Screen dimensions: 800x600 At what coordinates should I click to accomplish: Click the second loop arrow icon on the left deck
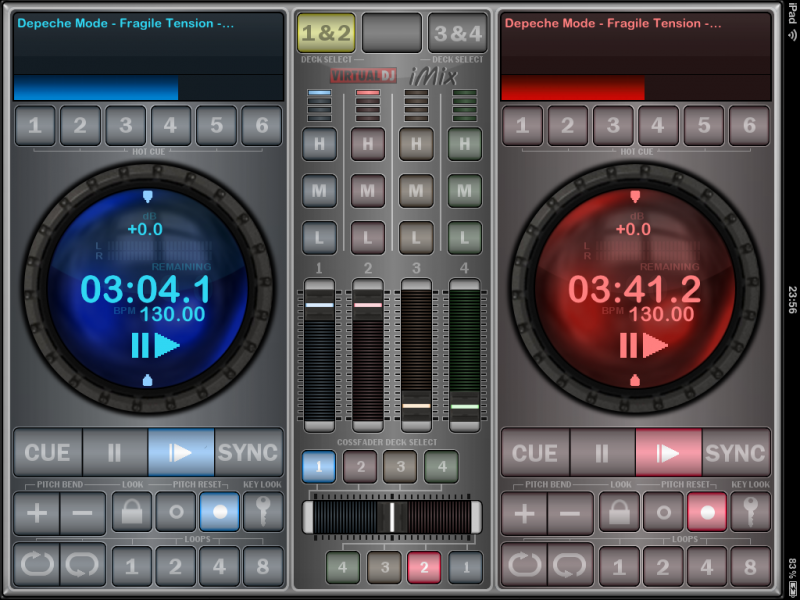point(83,565)
